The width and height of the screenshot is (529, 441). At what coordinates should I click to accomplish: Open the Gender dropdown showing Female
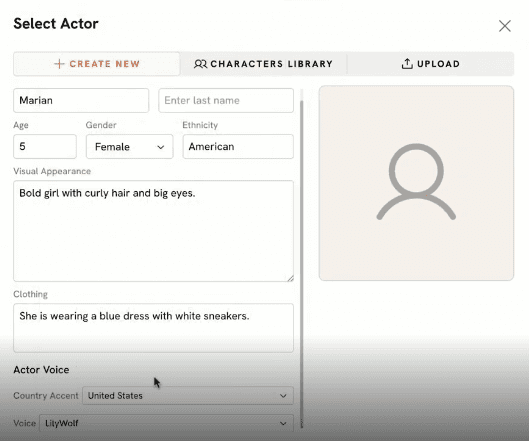[130, 147]
